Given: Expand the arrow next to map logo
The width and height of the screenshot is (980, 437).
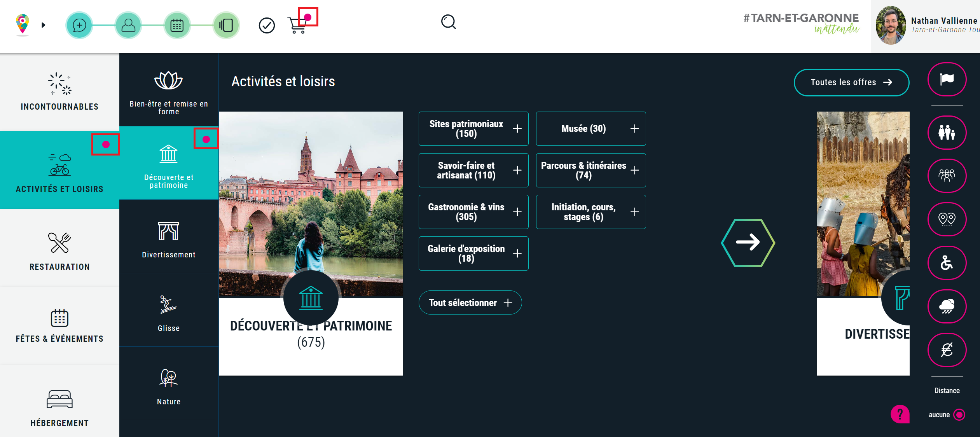Looking at the screenshot, I should [44, 25].
